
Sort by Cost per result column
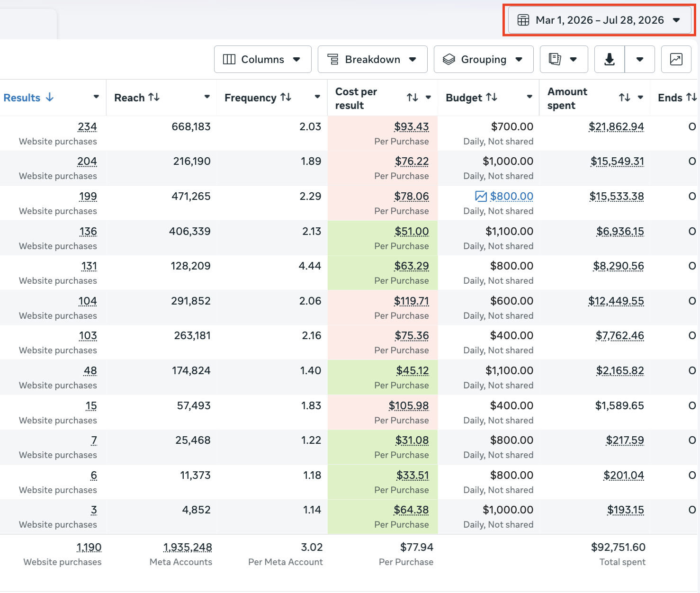tap(413, 98)
